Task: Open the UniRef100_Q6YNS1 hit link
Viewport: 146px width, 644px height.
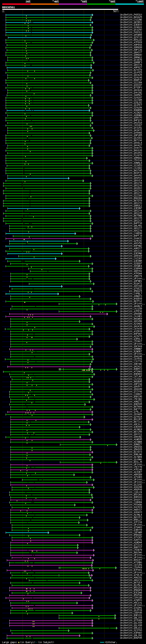Action: click(131, 22)
